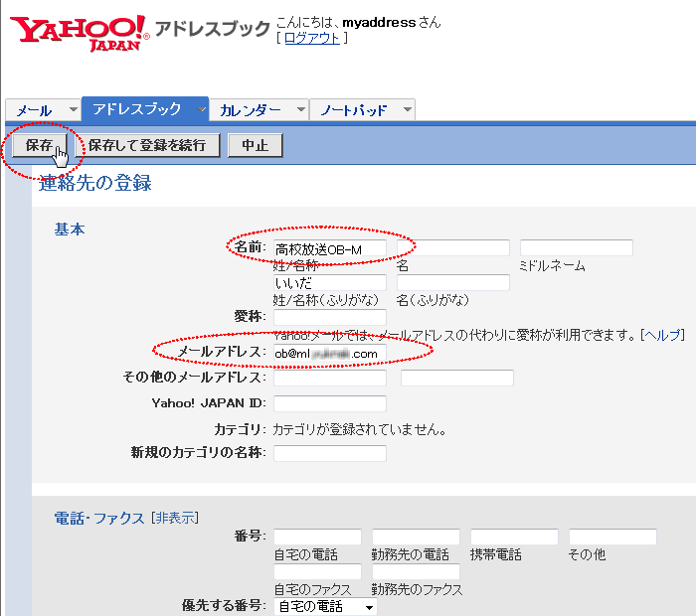Open the メール tab dropdown arrow
Viewport: 696px width, 616px height.
click(x=73, y=110)
